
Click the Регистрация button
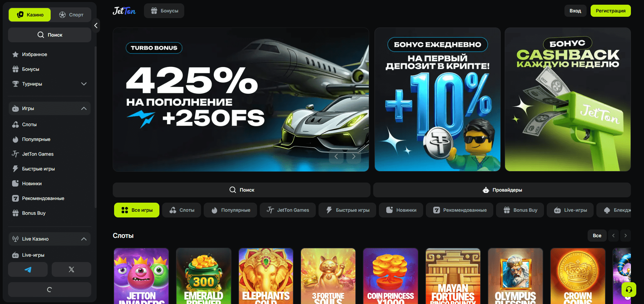pyautogui.click(x=610, y=11)
